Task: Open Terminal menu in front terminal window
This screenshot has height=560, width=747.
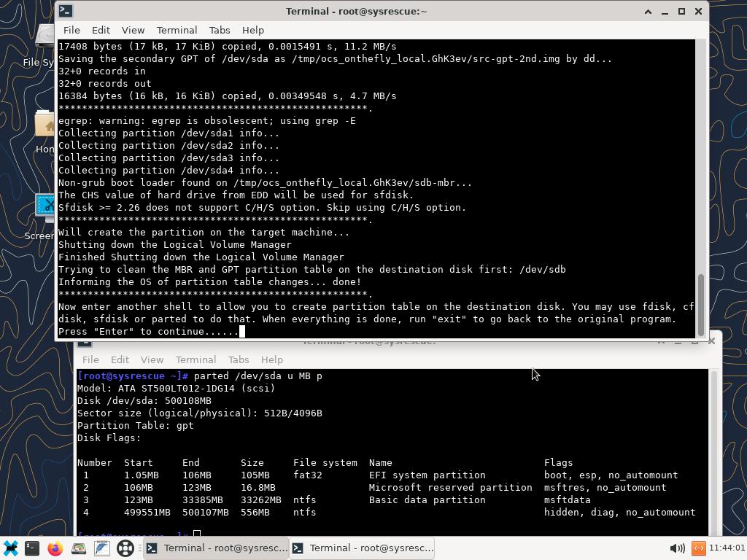Action: point(177,30)
